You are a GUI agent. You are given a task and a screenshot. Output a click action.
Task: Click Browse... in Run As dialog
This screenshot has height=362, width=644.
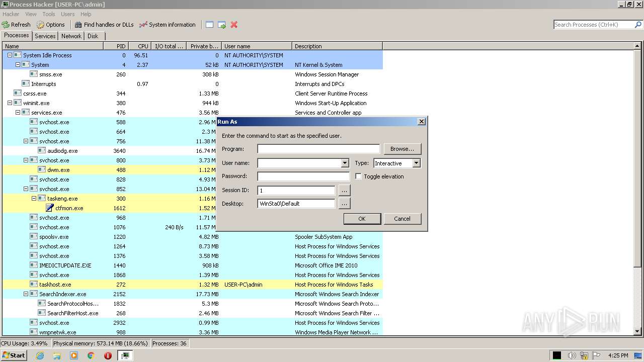pyautogui.click(x=403, y=149)
